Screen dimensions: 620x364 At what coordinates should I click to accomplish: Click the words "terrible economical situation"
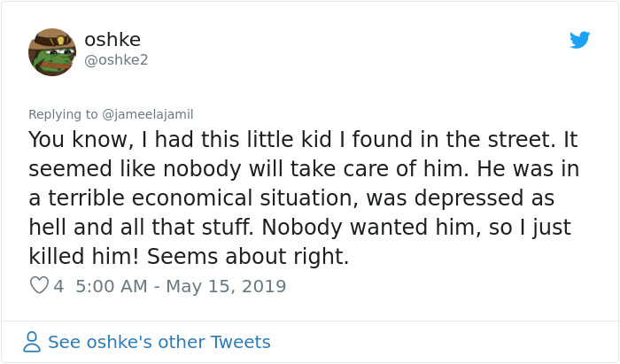pos(214,198)
